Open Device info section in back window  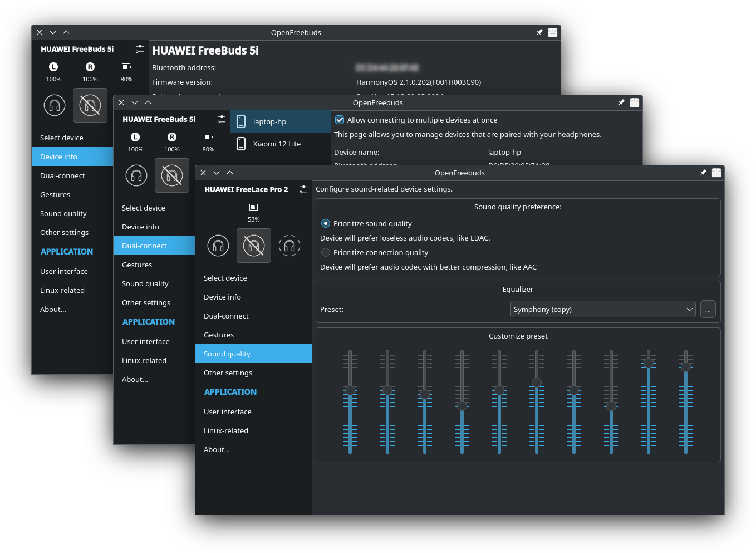coord(72,156)
